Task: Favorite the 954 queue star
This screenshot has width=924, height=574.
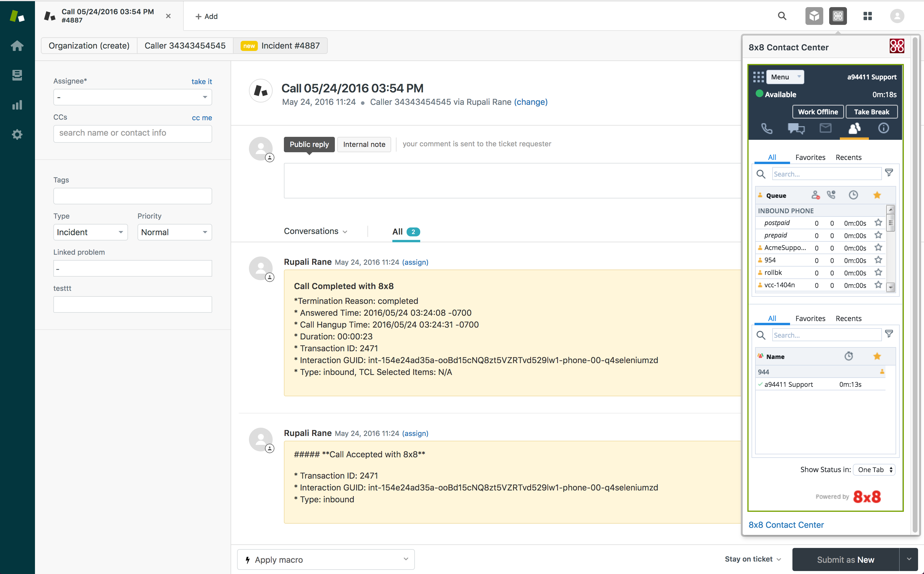Action: (878, 260)
